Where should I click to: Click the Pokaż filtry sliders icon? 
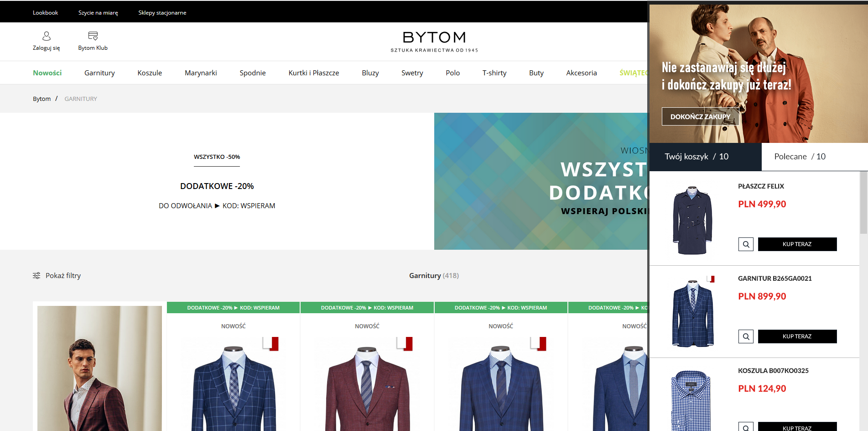tap(36, 276)
